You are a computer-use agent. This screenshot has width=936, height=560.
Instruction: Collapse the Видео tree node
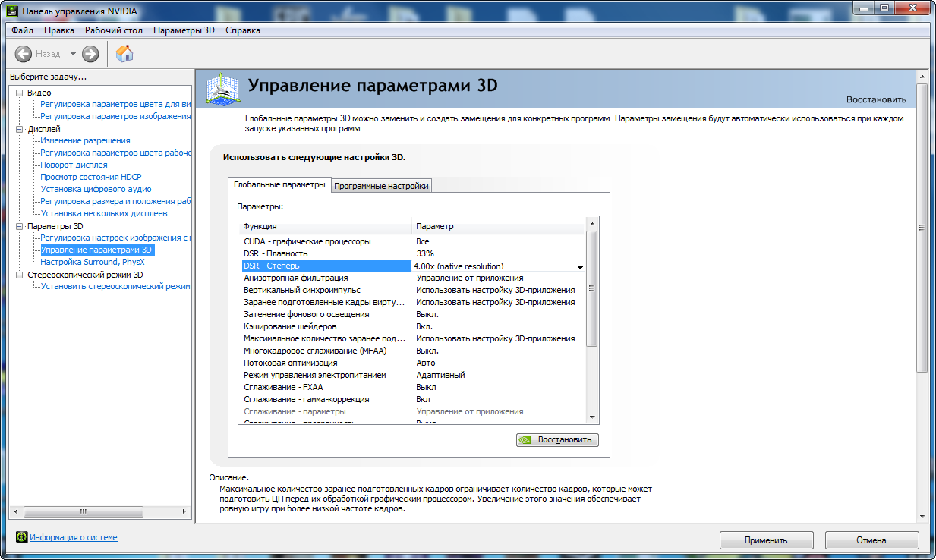pyautogui.click(x=20, y=93)
